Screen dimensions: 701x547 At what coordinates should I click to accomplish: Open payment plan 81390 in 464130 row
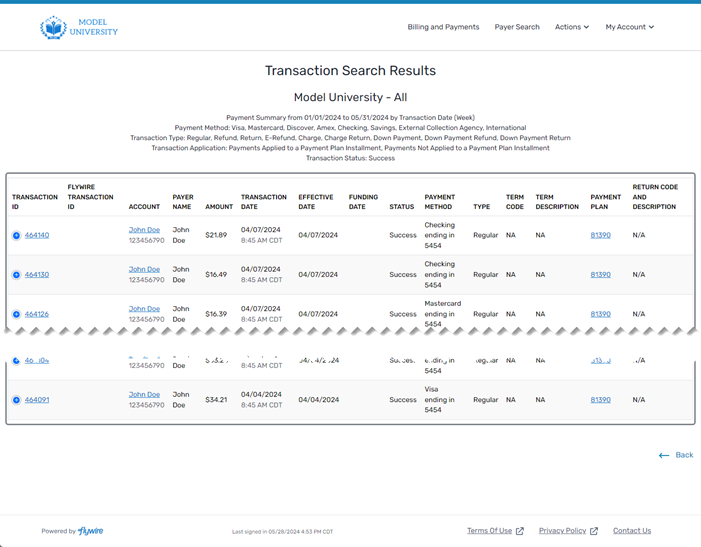pyautogui.click(x=600, y=274)
